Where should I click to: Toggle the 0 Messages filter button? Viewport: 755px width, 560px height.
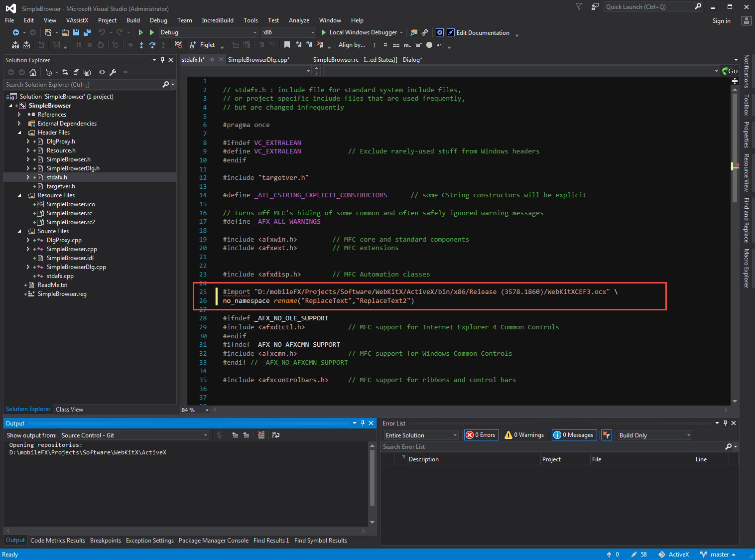pos(574,435)
